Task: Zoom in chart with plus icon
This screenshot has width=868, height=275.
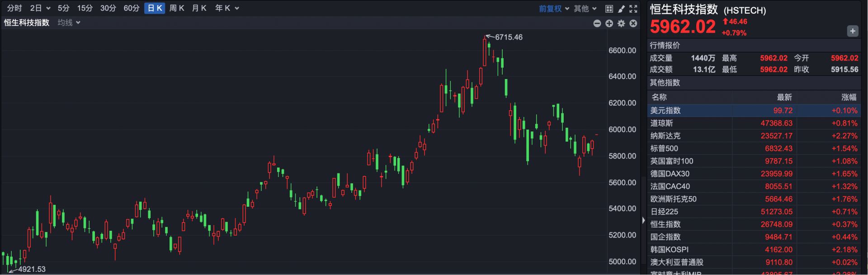Action: click(x=609, y=23)
